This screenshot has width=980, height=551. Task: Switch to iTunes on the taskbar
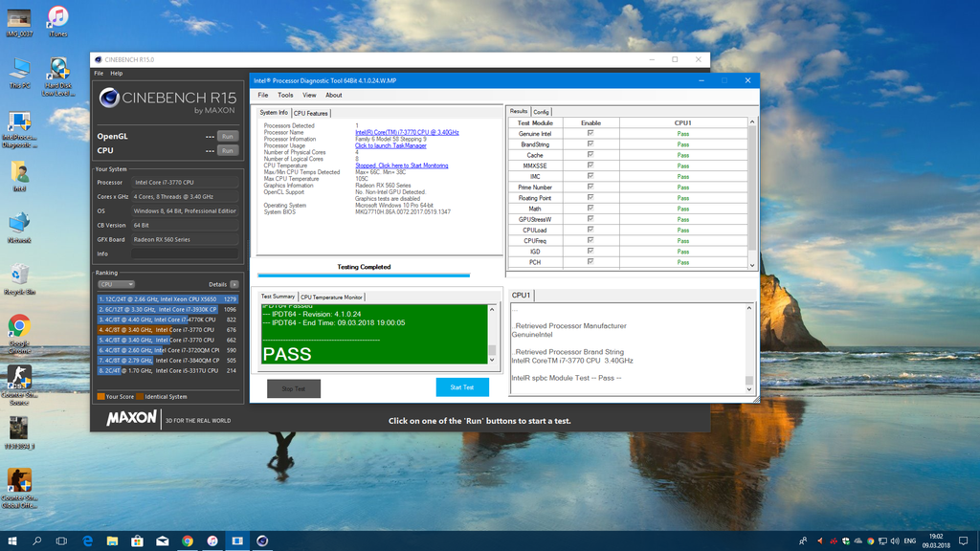[212, 541]
